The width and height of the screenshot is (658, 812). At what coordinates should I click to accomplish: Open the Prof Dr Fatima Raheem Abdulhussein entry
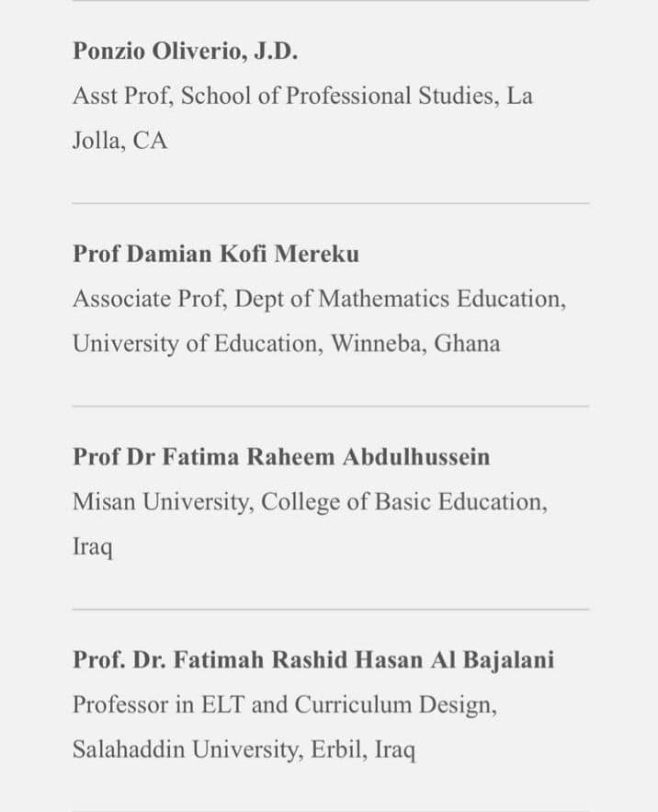281,457
